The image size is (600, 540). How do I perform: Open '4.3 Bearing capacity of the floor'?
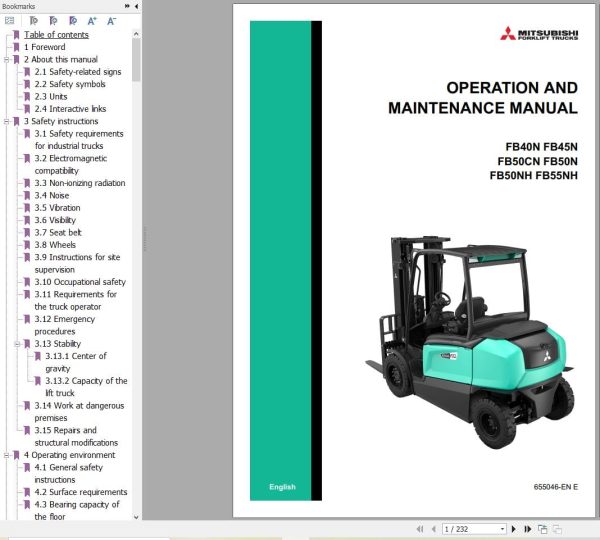(x=77, y=511)
